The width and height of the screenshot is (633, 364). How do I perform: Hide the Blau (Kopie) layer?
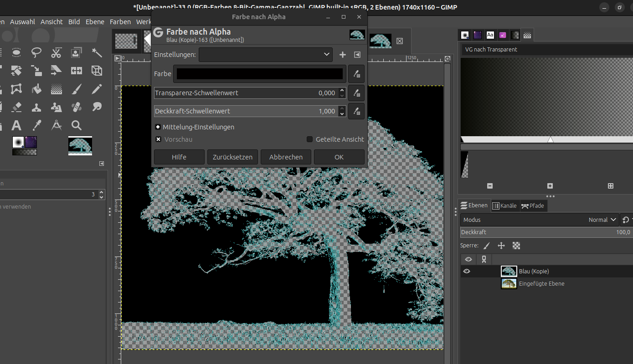coord(467,272)
